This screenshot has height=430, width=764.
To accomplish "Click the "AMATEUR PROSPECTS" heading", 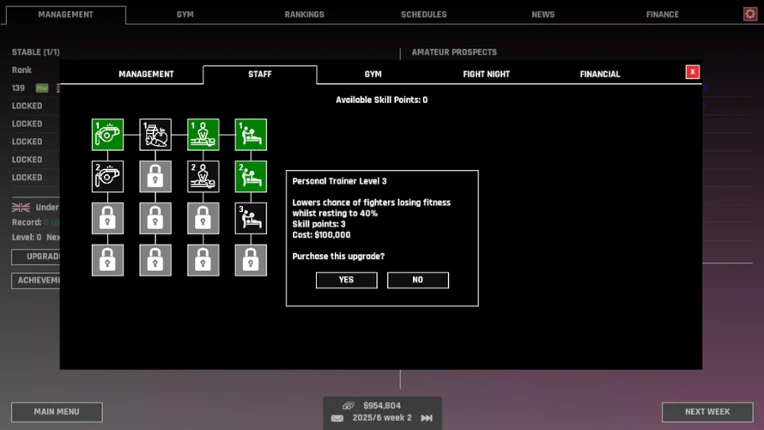I will [454, 52].
